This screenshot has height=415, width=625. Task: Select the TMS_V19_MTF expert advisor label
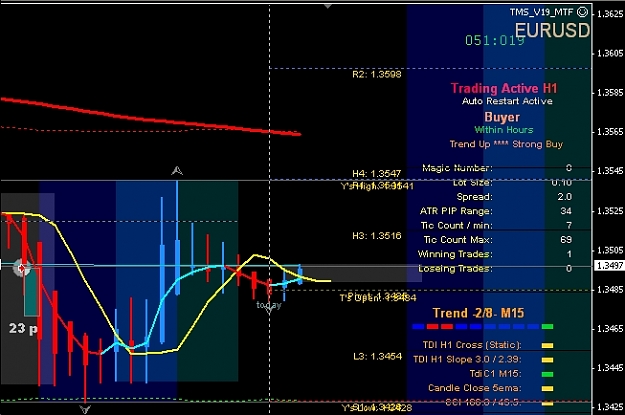coord(541,12)
